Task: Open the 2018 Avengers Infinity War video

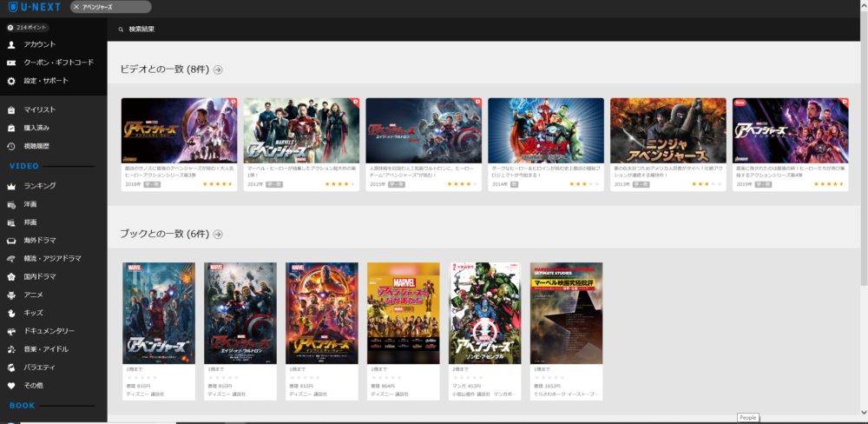Action: (179, 130)
